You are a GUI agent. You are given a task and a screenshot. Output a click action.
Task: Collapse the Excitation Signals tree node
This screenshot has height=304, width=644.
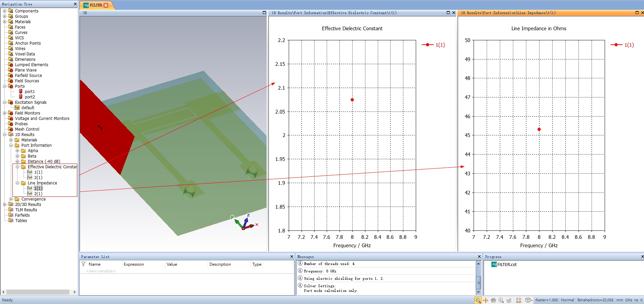point(4,102)
